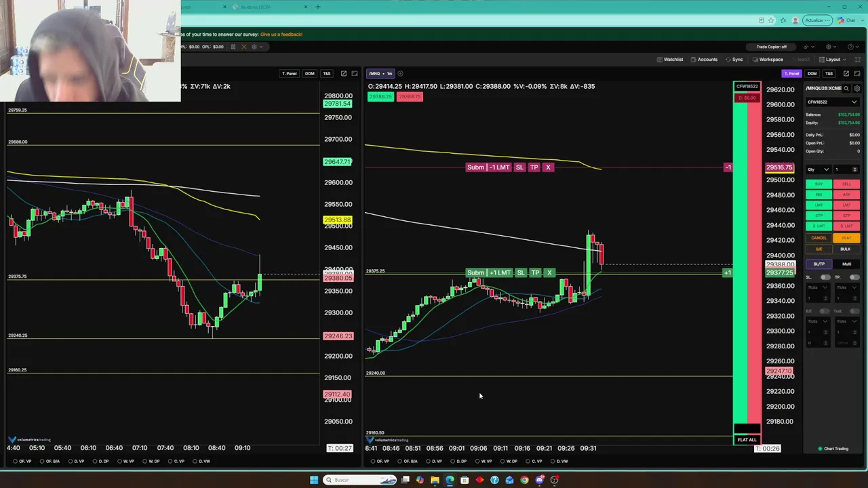This screenshot has height=488, width=868.
Task: Click the FLAT ALL button
Action: [747, 440]
